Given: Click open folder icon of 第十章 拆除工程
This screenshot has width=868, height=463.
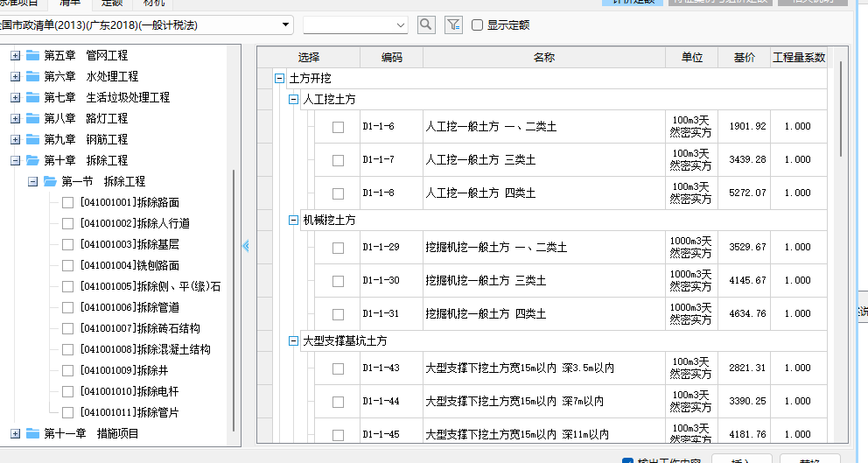Looking at the screenshot, I should tap(33, 161).
